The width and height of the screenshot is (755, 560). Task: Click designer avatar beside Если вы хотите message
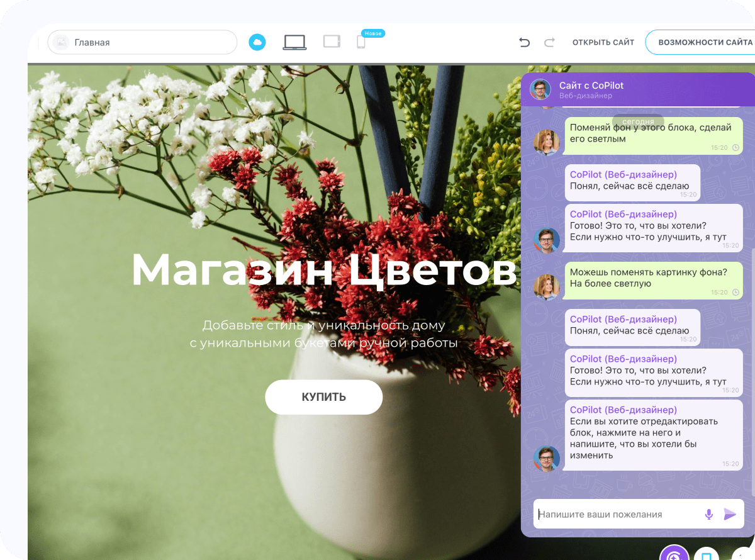point(547,459)
